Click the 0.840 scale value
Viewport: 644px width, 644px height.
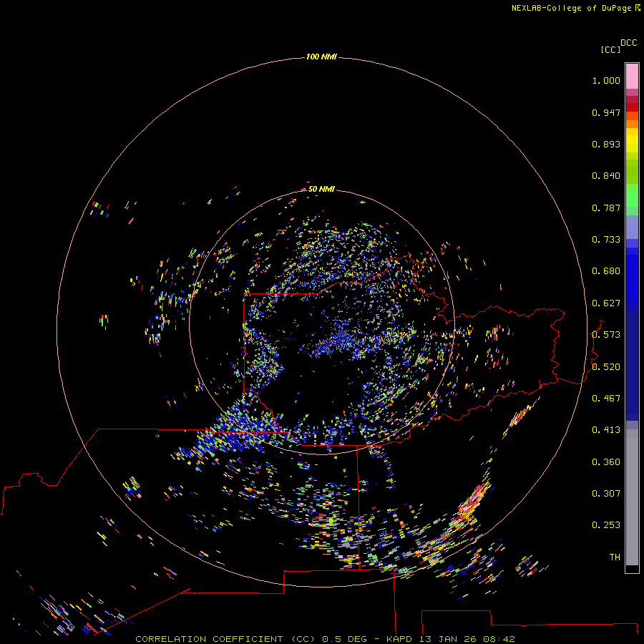coord(606,176)
